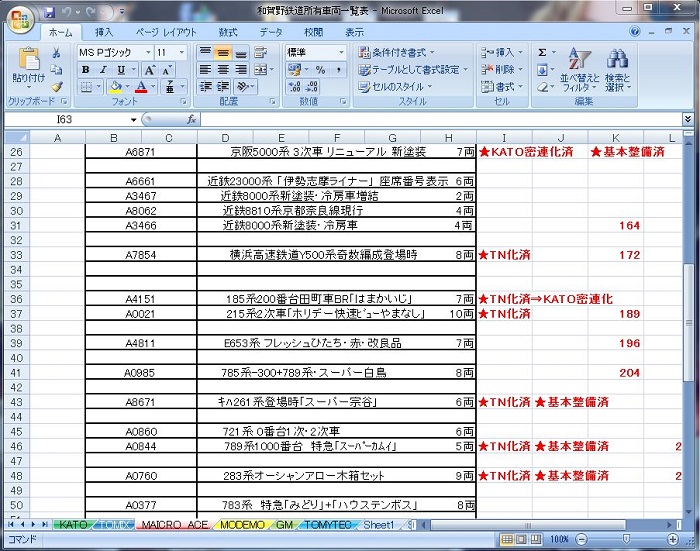This screenshot has width=700, height=551.
Task: Open the ページ レイアウト tab
Action: [166, 32]
